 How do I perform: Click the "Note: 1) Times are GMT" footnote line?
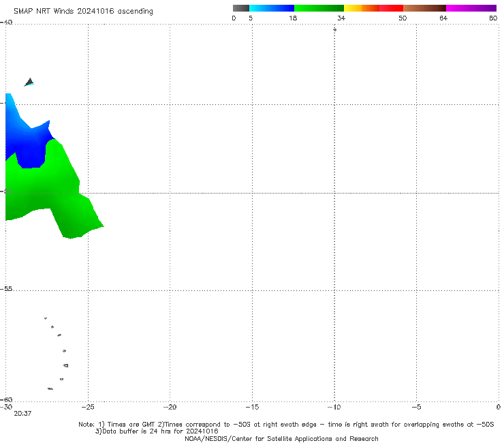click(x=286, y=425)
